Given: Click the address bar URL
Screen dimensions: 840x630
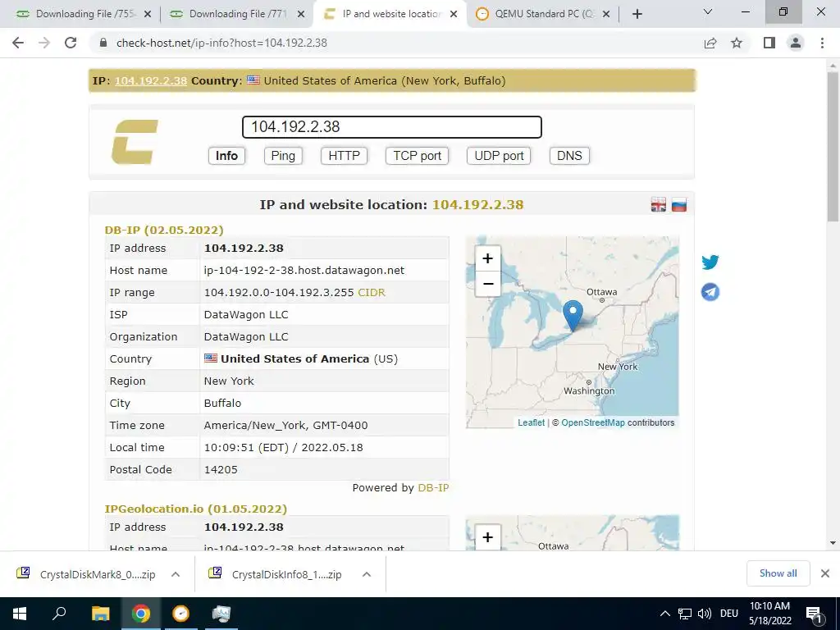Looking at the screenshot, I should (x=221, y=43).
